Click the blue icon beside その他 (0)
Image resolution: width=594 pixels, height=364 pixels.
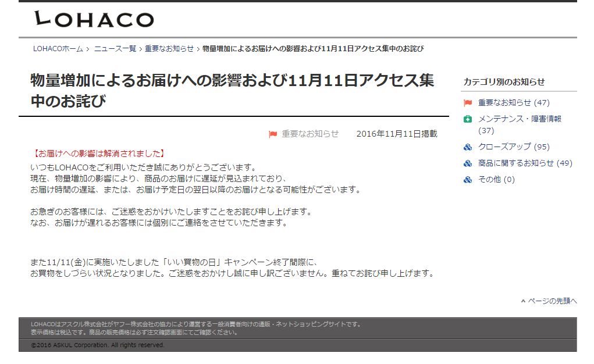[x=468, y=180]
